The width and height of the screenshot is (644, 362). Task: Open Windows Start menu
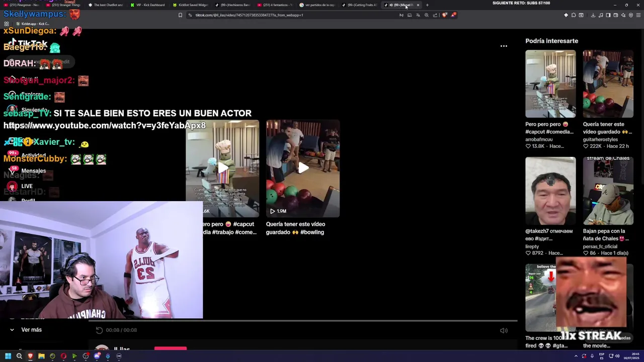[x=8, y=356]
